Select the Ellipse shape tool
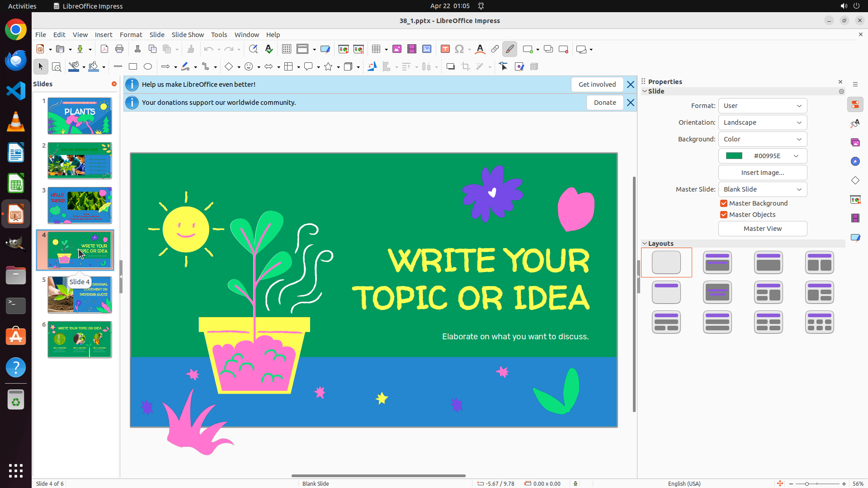The height and width of the screenshot is (488, 868). click(148, 67)
